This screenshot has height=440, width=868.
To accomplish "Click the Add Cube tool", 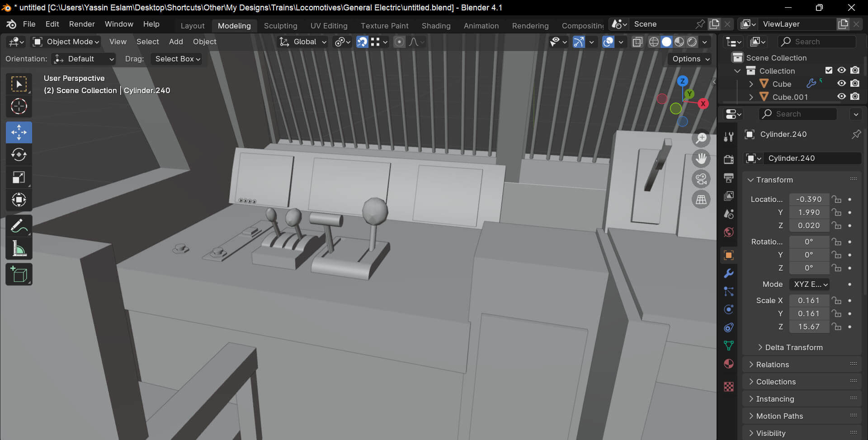I will [19, 275].
